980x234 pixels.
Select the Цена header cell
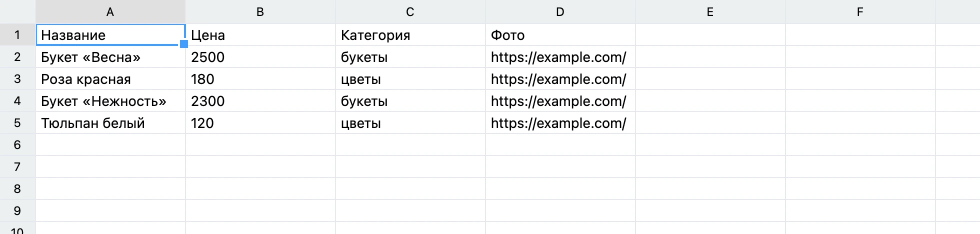pos(260,35)
